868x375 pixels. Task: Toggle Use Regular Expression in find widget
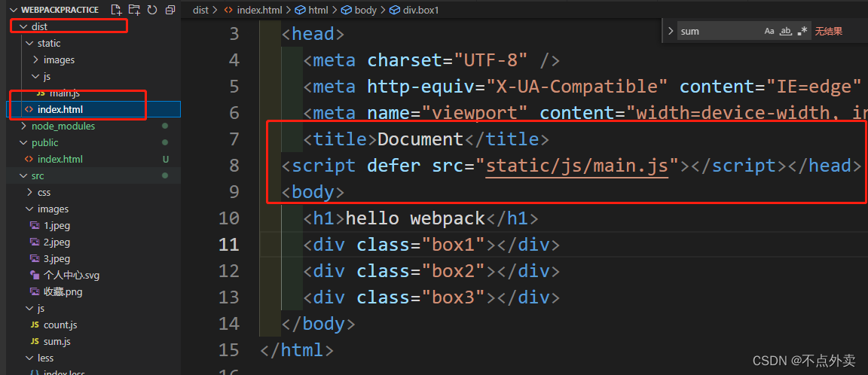pos(802,31)
